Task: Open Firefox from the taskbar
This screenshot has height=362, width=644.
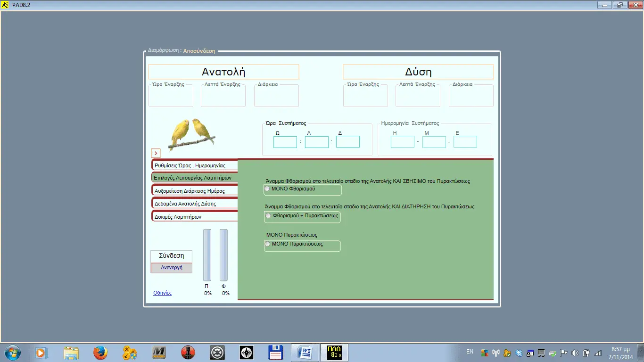Action: [x=100, y=352]
